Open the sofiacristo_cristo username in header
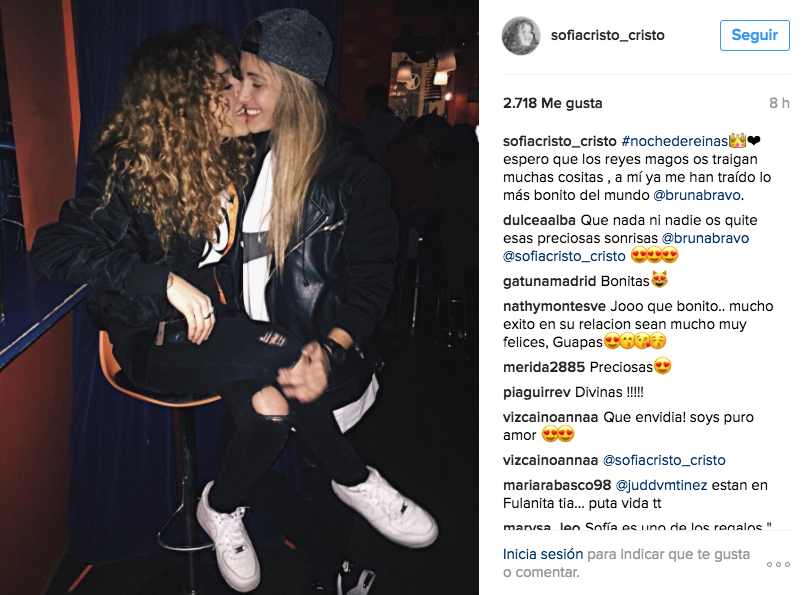This screenshot has height=595, width=811. coord(608,35)
